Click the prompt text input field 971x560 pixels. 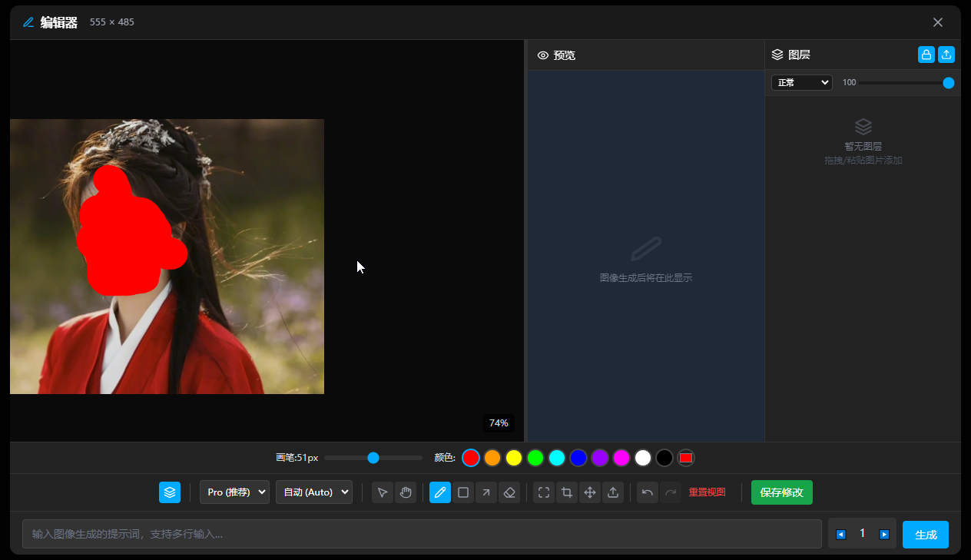click(422, 534)
